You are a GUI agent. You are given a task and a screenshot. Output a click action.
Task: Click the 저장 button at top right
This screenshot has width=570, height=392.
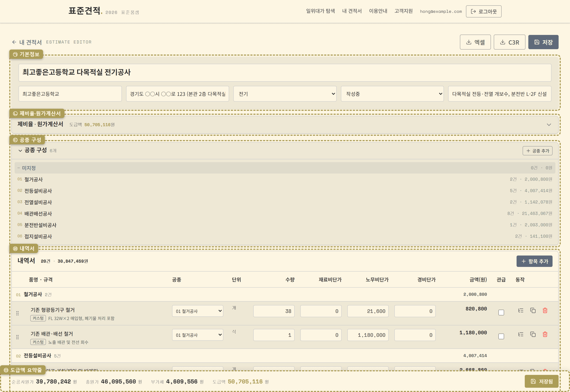pos(543,42)
